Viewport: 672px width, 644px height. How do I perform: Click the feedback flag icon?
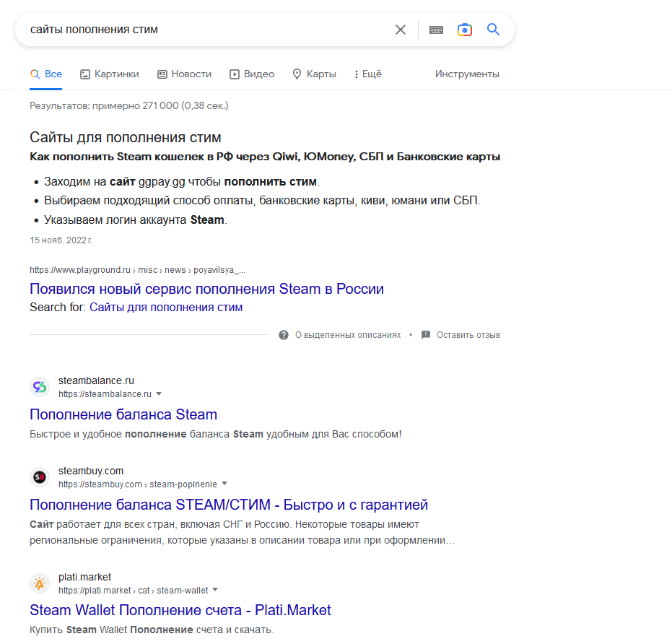(x=426, y=335)
